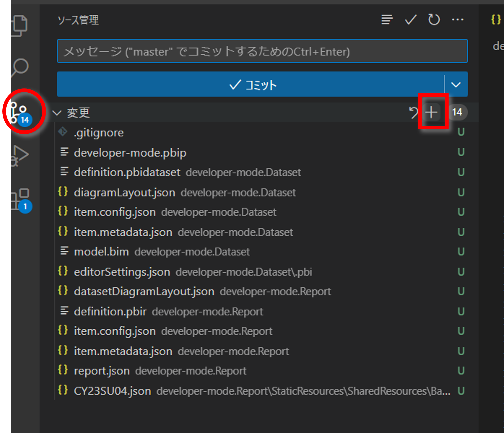Select the .gitignore file entry
This screenshot has height=433, width=504.
click(x=98, y=132)
